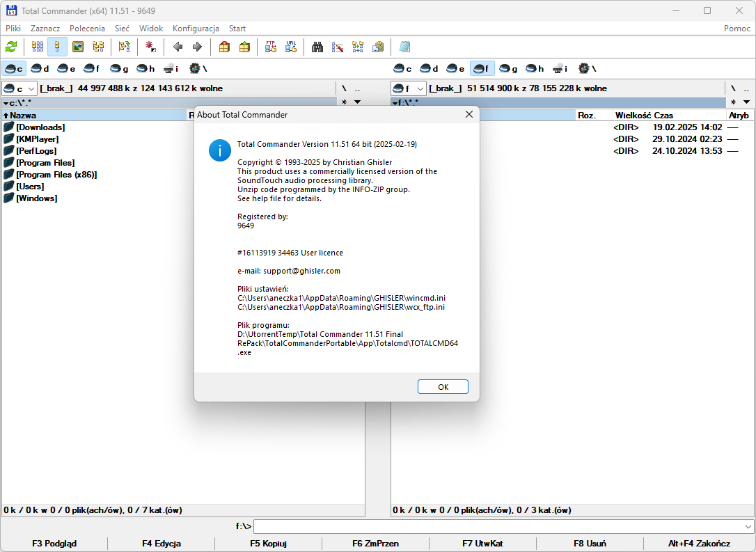The image size is (756, 552).
Task: Click the F6 ZmPrzen button
Action: tap(376, 544)
